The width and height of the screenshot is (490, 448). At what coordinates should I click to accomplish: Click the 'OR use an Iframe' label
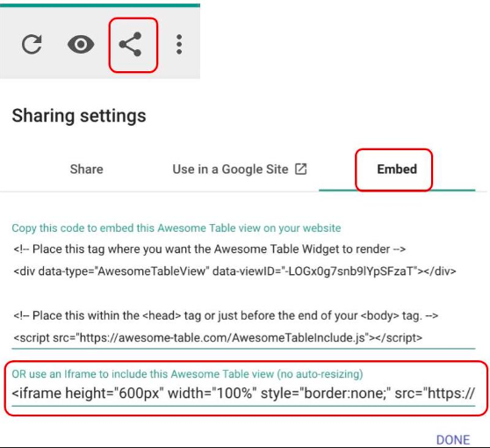(187, 374)
